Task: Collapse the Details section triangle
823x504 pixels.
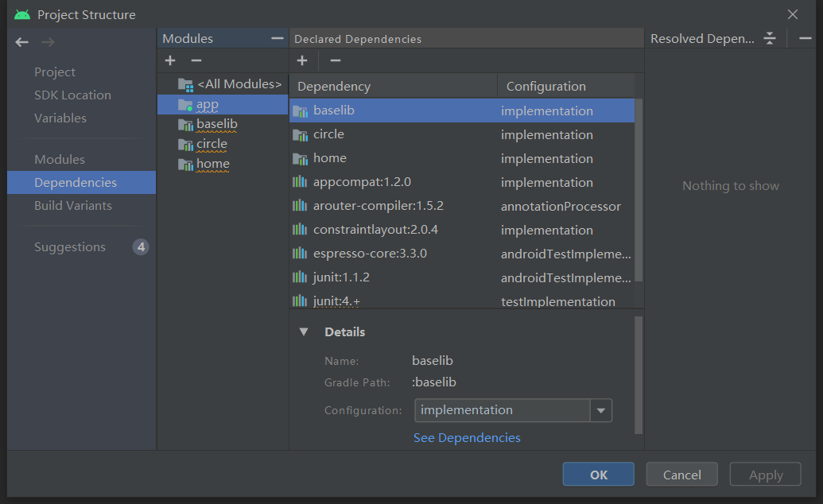Action: 304,331
